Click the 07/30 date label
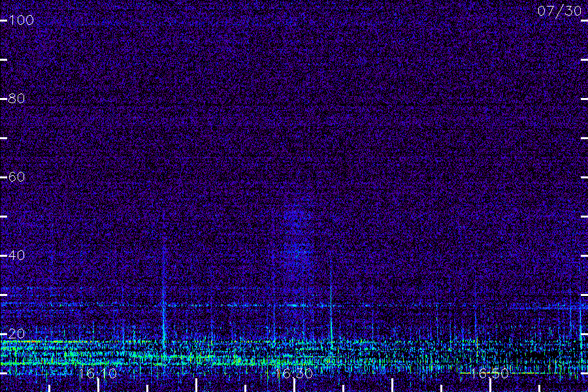This screenshot has width=588, height=392. [x=559, y=11]
